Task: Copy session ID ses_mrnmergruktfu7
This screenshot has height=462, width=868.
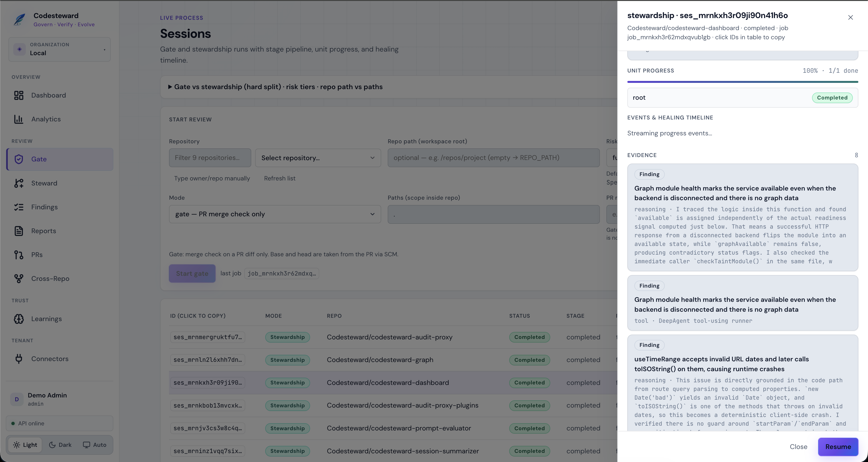Action: [208, 337]
